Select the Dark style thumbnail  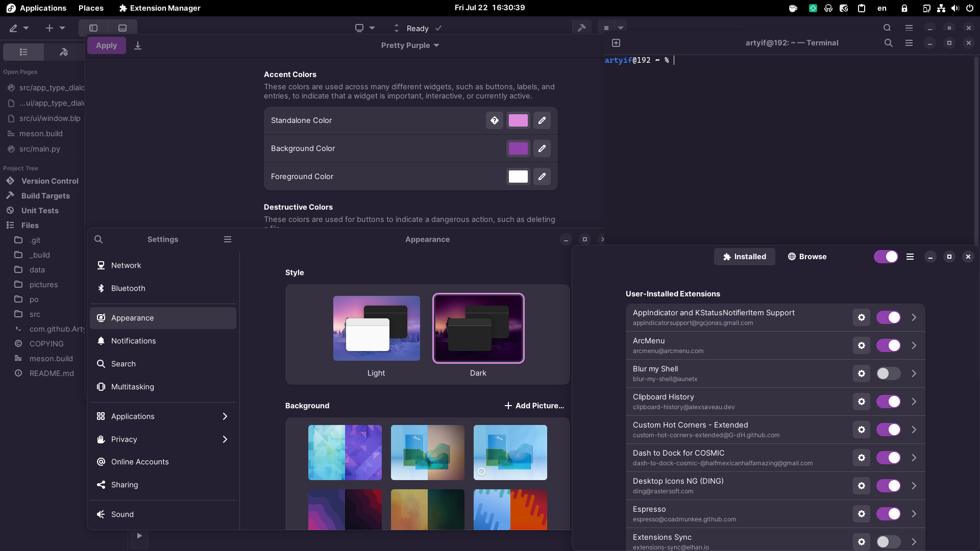(478, 328)
